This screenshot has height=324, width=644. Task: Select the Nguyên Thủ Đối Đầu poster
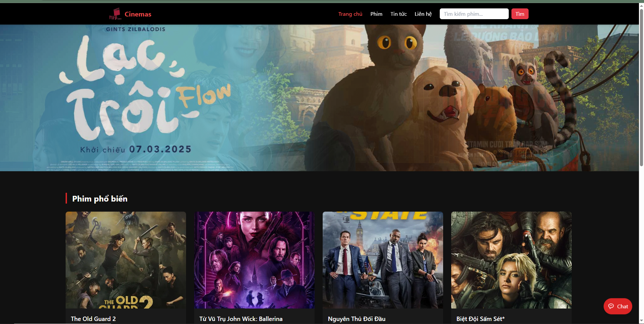click(x=383, y=260)
